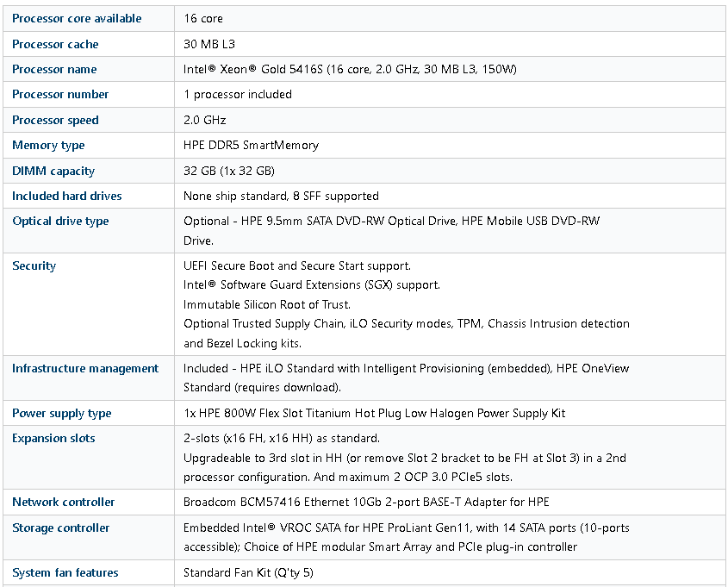Select 'Choice of HPE modular Smart Array' line
This screenshot has width=728, height=587.
click(380, 547)
